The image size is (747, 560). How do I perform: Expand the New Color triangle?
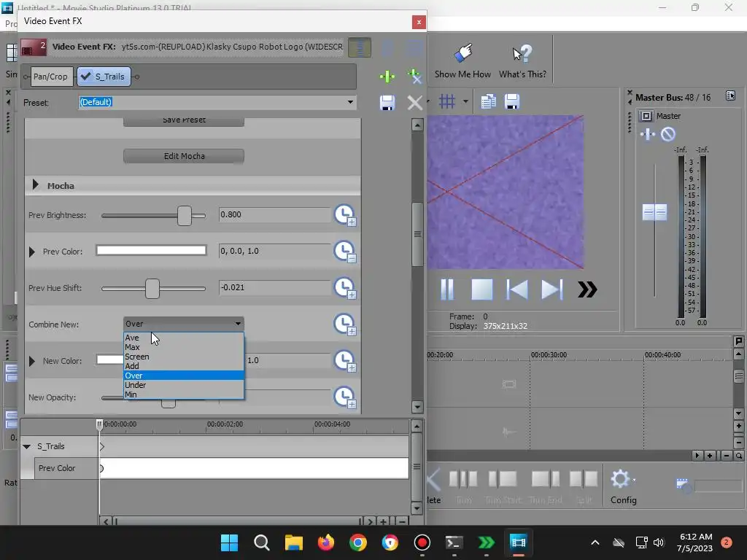[32, 361]
